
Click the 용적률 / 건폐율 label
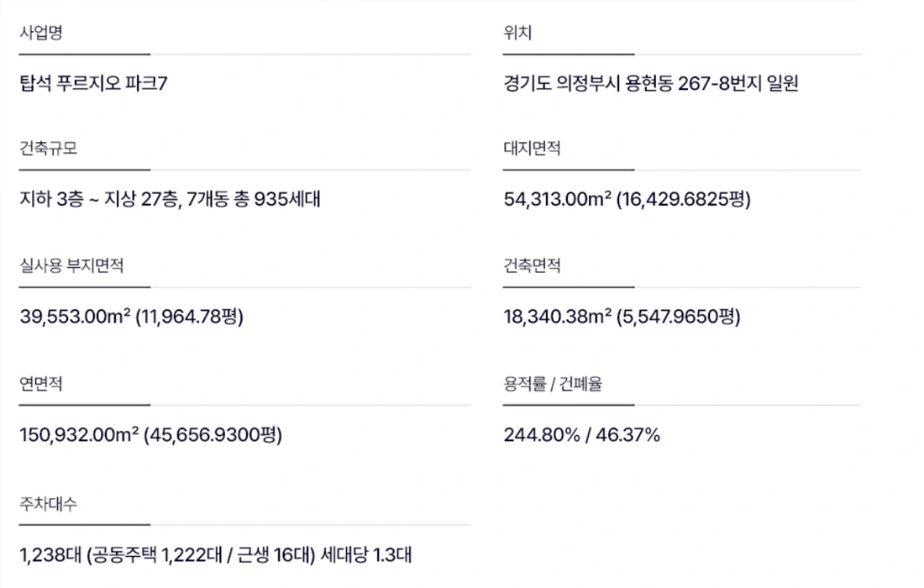(553, 385)
